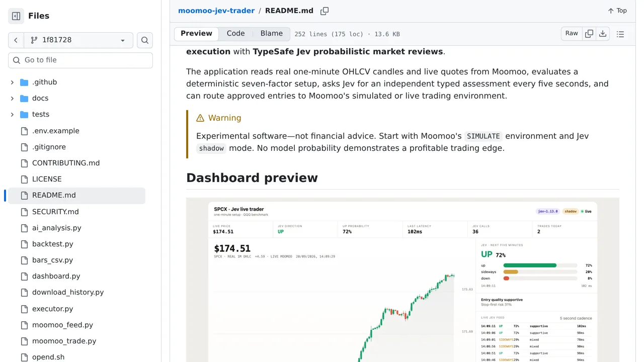This screenshot has width=644, height=362.
Task: Open the tests folder
Action: [41, 114]
